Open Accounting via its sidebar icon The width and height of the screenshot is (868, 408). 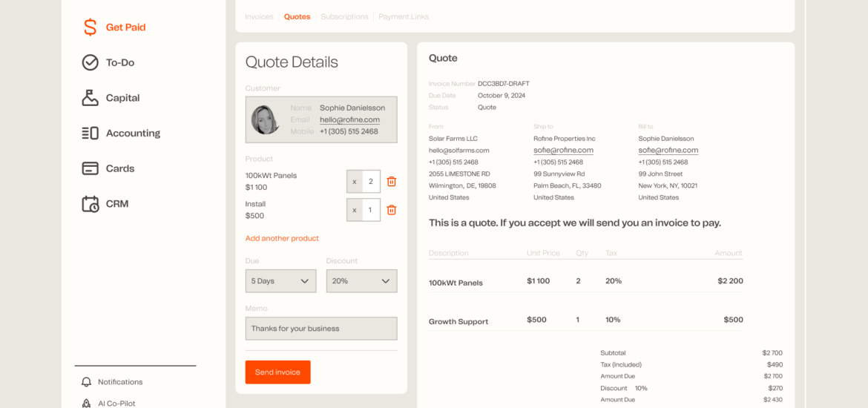point(90,134)
